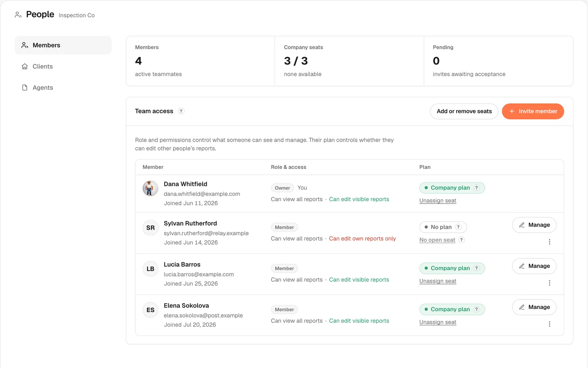Go to Clients in the sidebar
This screenshot has height=368, width=588.
[63, 67]
